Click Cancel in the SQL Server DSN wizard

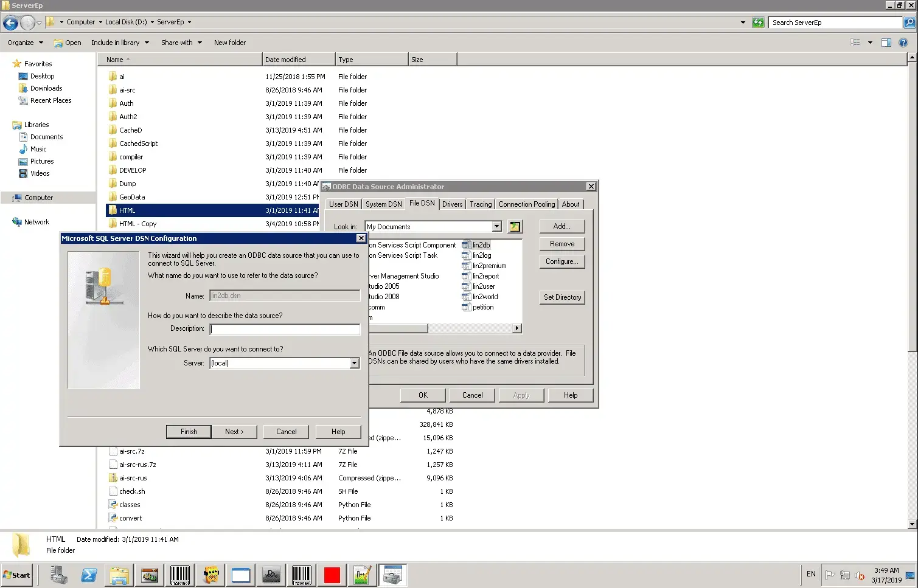pos(287,432)
